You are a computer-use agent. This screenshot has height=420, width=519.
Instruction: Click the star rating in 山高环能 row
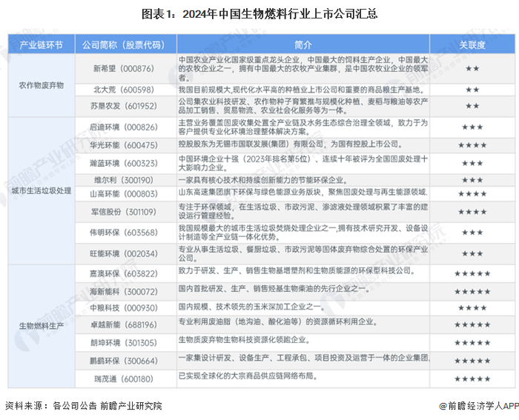[x=472, y=194]
